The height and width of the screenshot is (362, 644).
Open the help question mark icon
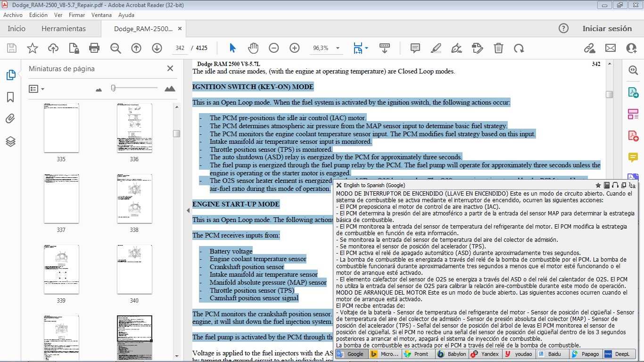click(563, 29)
